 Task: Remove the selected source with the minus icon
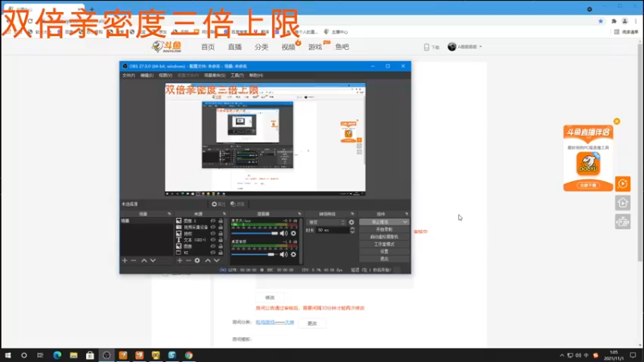click(x=188, y=261)
